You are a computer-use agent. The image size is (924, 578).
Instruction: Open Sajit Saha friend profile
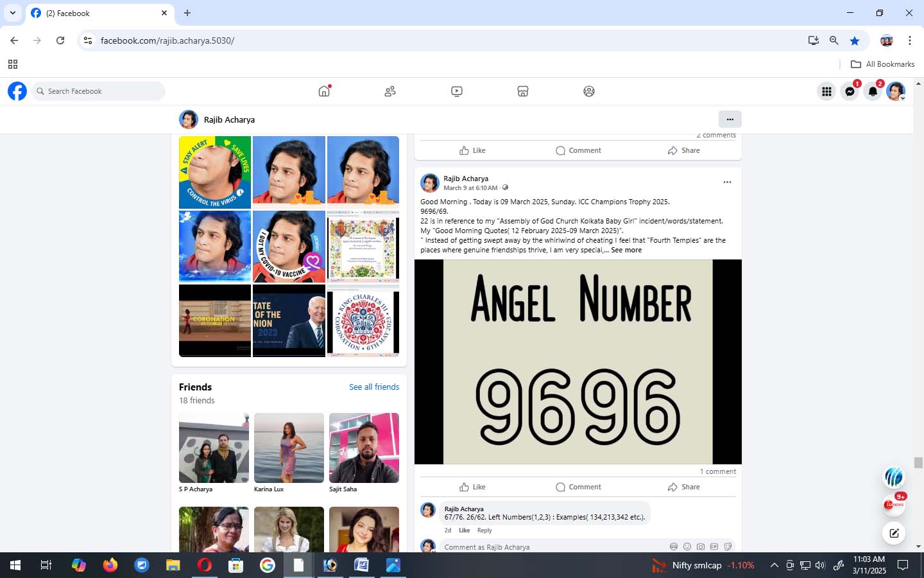(x=364, y=448)
